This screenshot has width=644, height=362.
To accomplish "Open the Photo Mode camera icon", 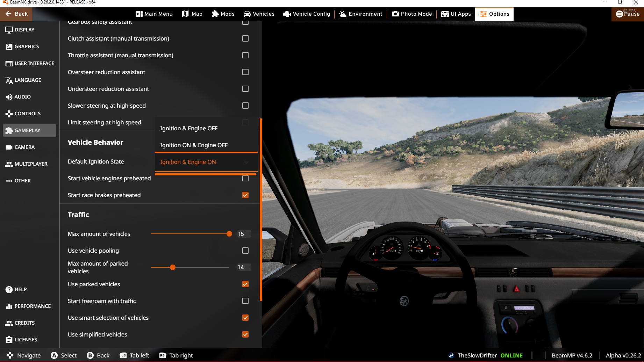I will point(395,14).
